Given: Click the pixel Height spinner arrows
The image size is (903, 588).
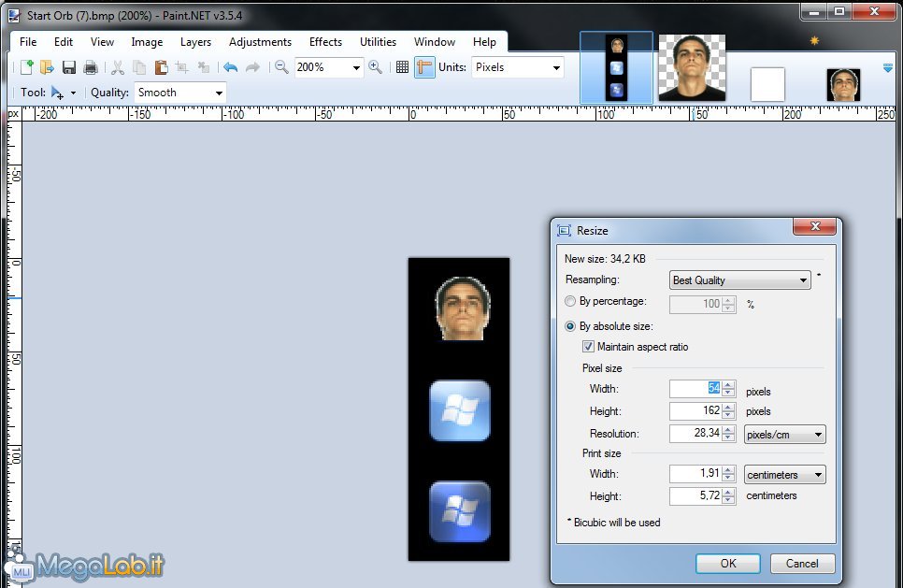Looking at the screenshot, I should (x=728, y=411).
